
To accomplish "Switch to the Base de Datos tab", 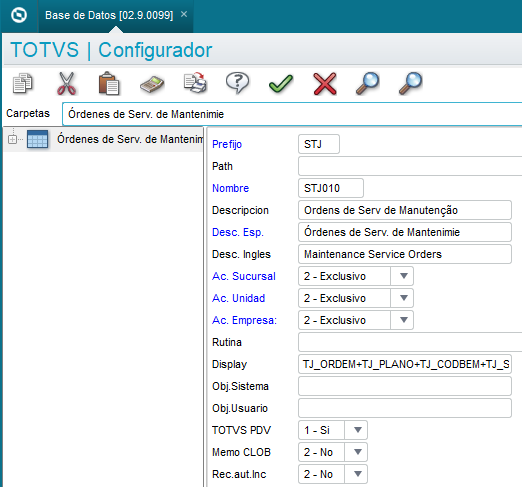I will tap(109, 15).
